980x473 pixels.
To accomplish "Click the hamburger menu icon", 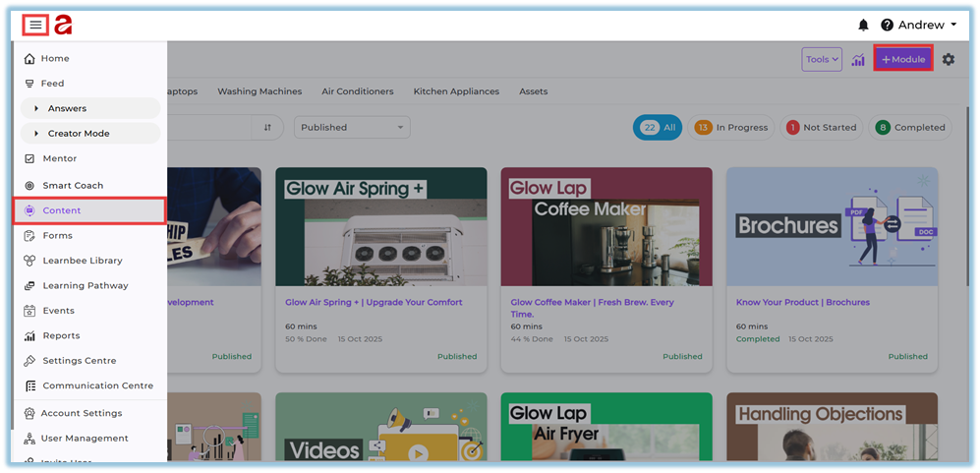I will (x=35, y=26).
